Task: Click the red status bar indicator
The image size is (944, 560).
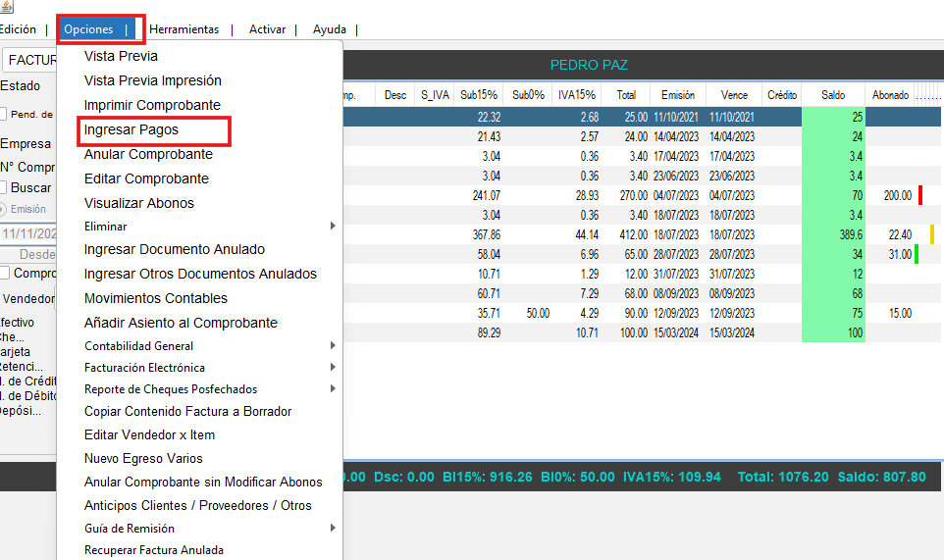Action: (920, 195)
